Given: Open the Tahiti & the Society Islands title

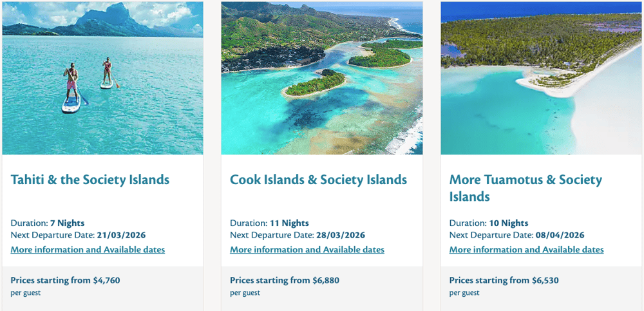Looking at the screenshot, I should point(90,180).
